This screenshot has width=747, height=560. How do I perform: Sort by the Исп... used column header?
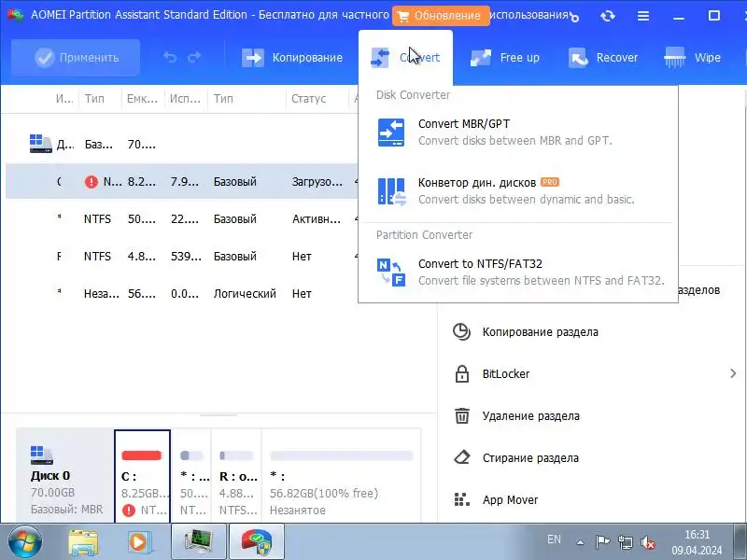pos(185,99)
